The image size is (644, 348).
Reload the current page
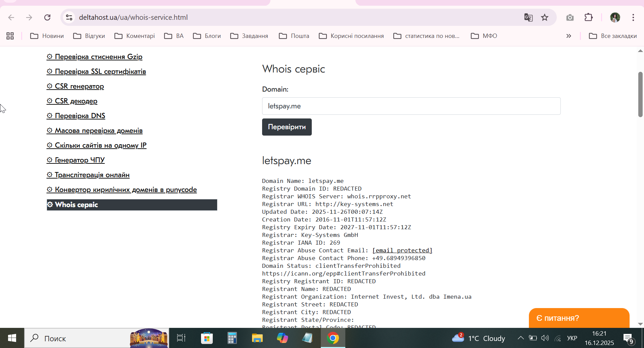point(47,17)
